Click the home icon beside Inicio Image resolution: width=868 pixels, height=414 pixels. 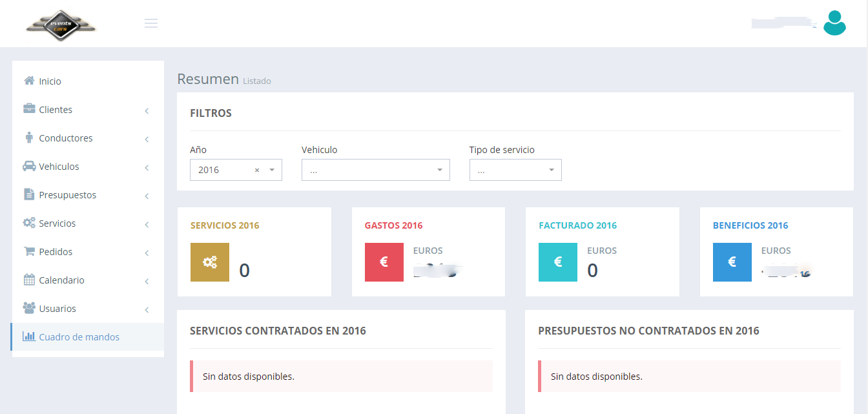click(29, 81)
